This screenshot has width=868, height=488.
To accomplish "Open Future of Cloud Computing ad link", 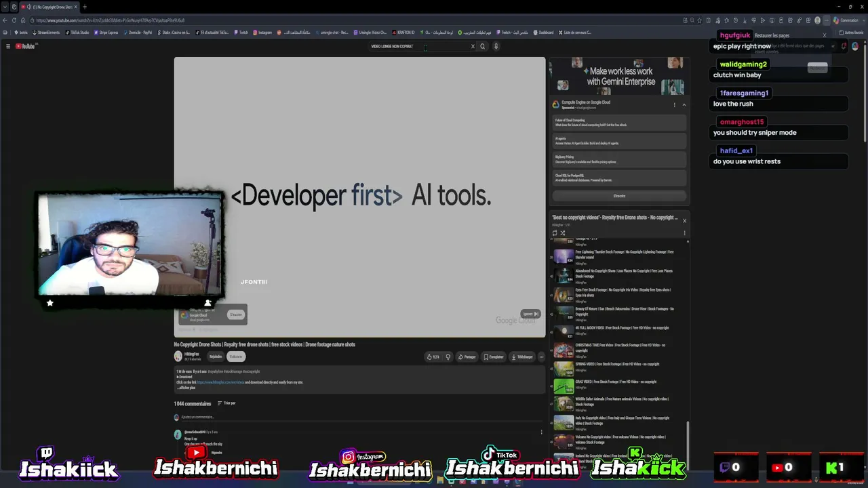I will click(619, 123).
